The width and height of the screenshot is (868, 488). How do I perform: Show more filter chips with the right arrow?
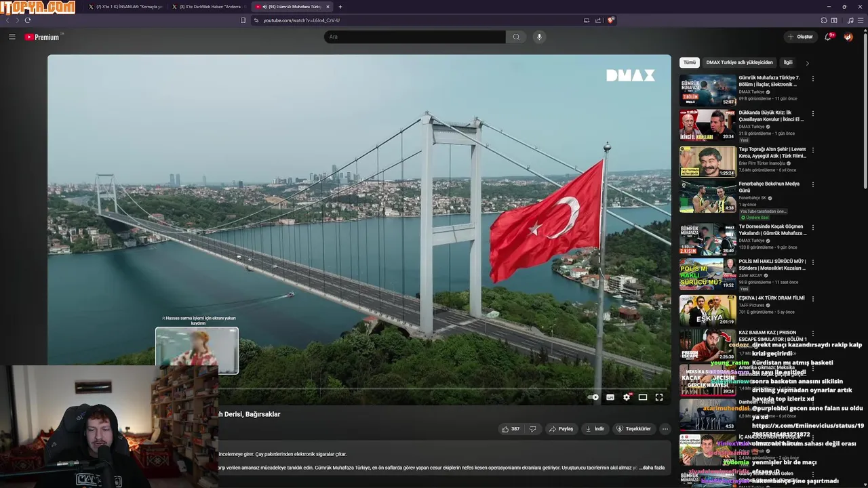[807, 63]
